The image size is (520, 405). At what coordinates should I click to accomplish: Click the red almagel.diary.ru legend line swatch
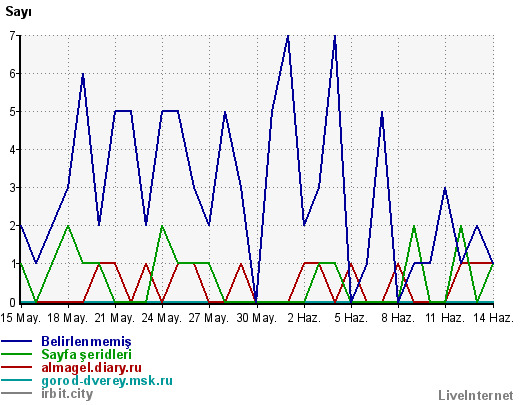[17, 368]
